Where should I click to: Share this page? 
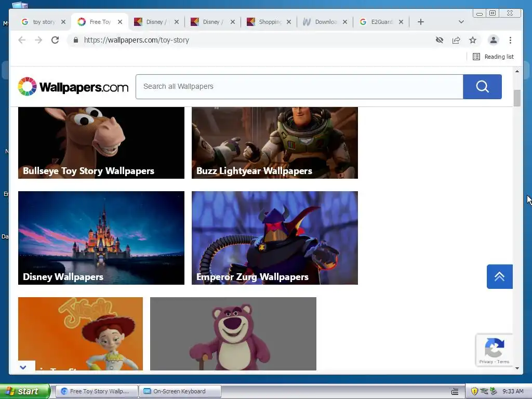pyautogui.click(x=456, y=40)
